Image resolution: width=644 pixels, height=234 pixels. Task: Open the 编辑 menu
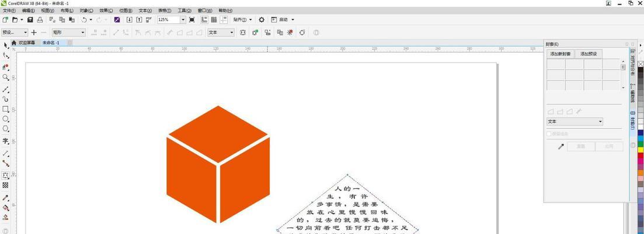[x=28, y=11]
